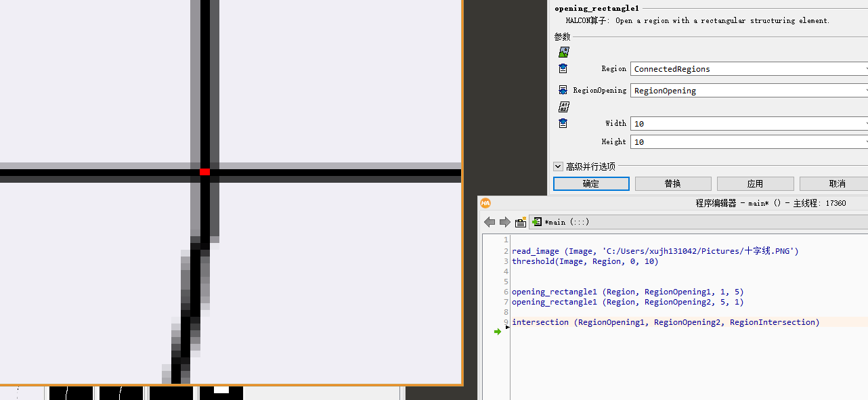868x400 pixels.
Task: Select the opening_rectangle1 line with RegionOpening1
Action: tap(628, 292)
